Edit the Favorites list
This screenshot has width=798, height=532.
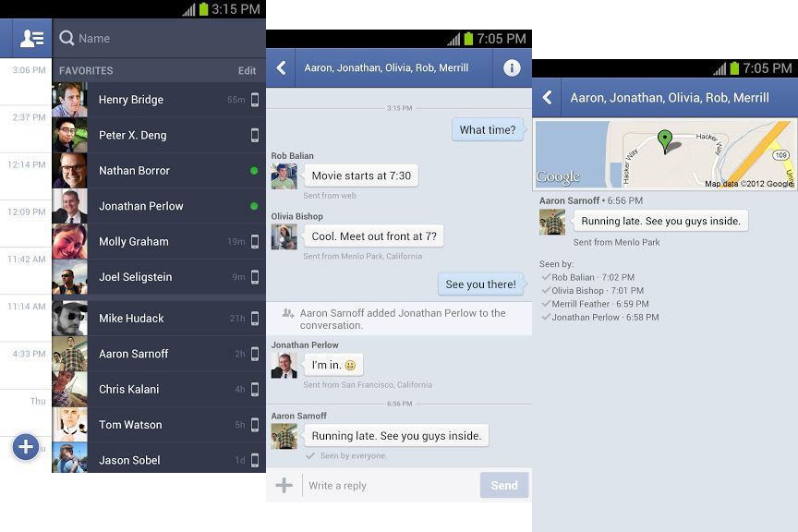point(247,71)
